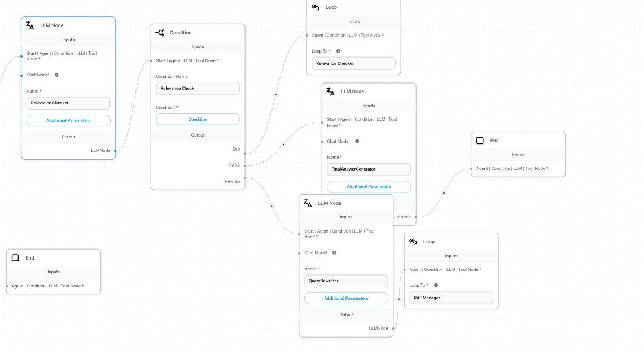Screen dimensions: 644x354
Task: Delete the edge from QueryRewritter to RAGManager loop
Action: click(x=399, y=299)
